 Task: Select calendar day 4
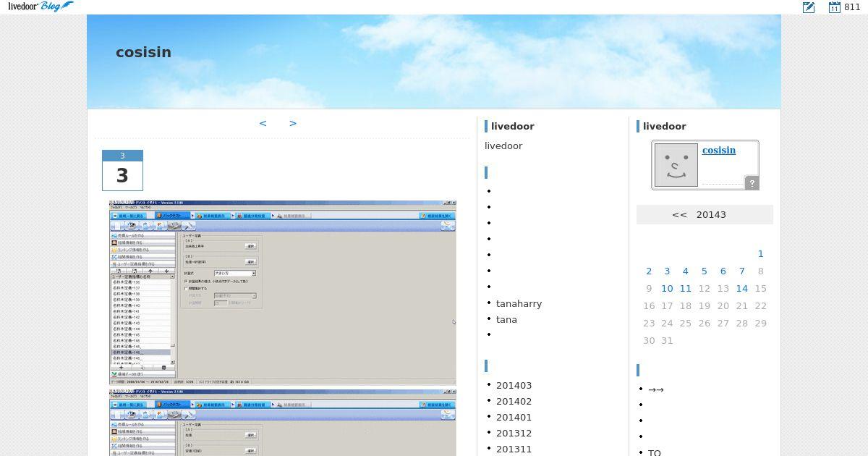[686, 271]
